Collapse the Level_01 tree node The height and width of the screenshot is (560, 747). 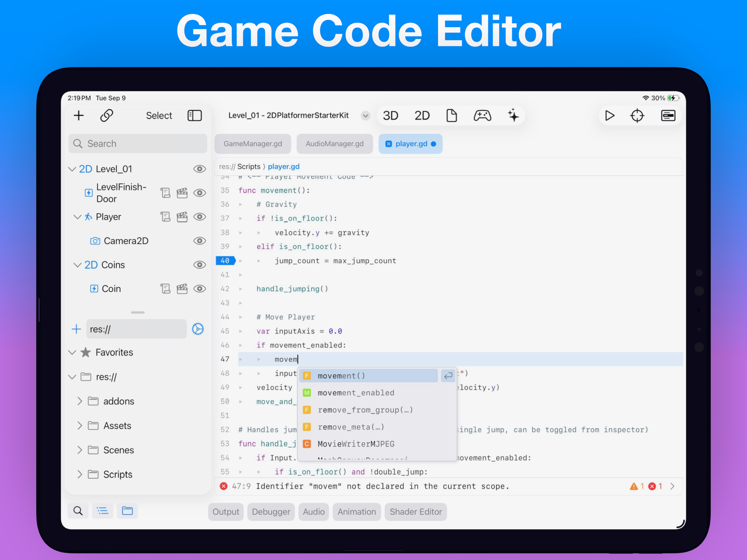click(x=72, y=169)
